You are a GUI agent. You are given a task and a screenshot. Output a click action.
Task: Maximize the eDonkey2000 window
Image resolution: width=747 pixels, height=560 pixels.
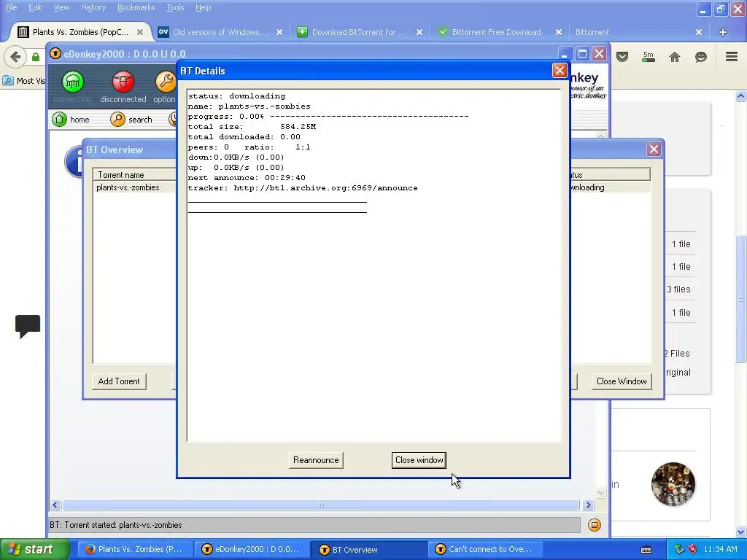pos(581,54)
